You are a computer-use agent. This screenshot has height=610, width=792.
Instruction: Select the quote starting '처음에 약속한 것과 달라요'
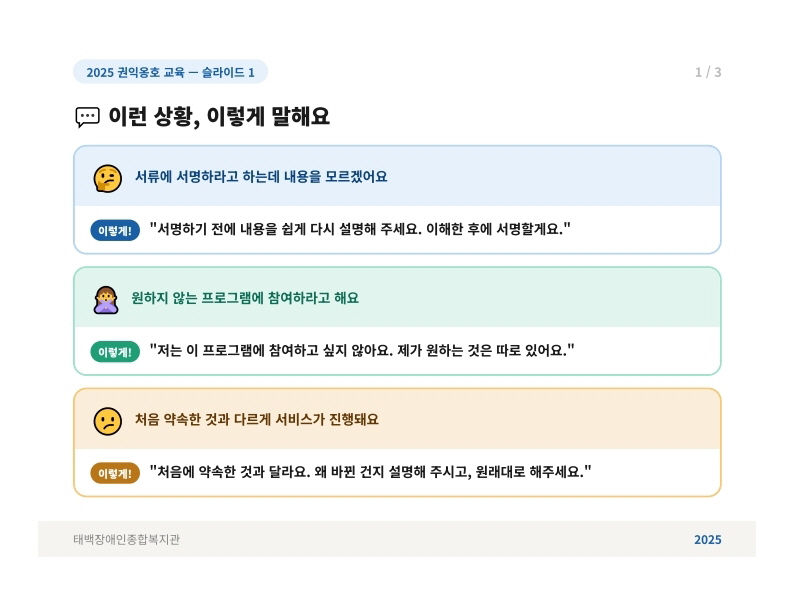point(370,472)
